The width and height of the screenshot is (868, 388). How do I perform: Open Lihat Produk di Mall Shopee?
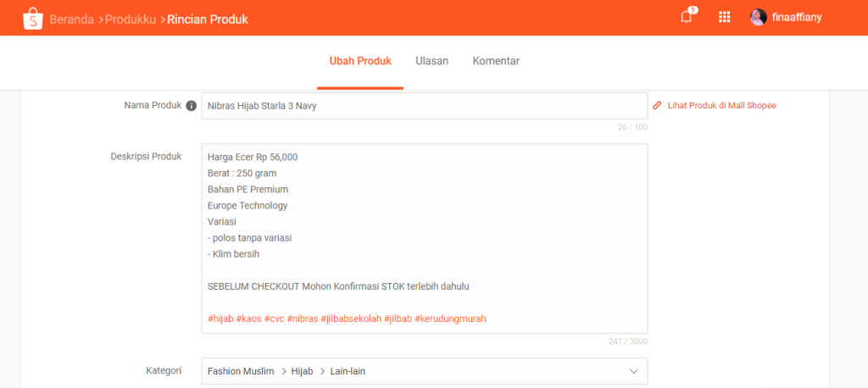point(722,105)
